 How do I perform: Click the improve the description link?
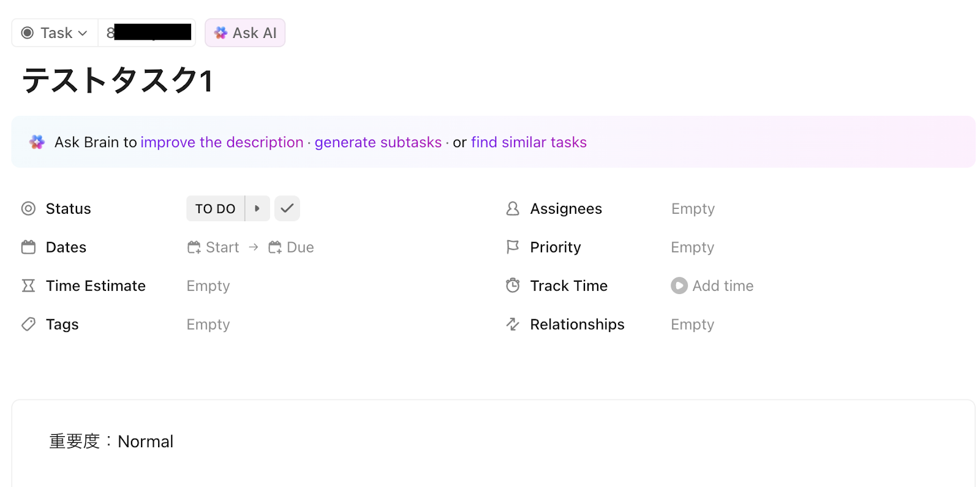click(222, 142)
